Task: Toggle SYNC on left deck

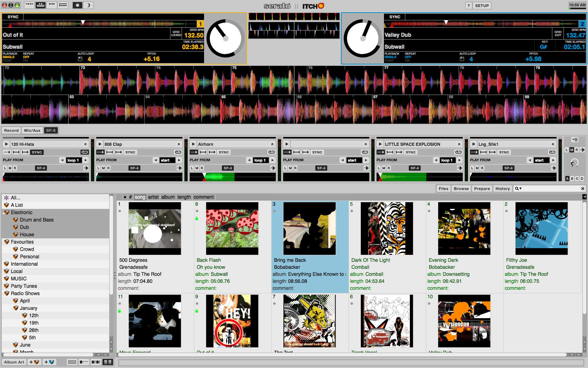Action: click(13, 17)
